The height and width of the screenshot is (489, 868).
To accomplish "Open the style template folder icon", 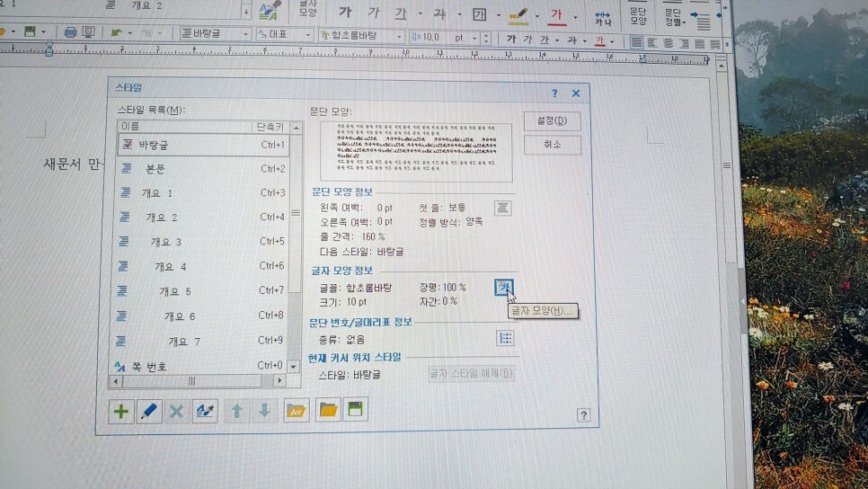I will [x=297, y=410].
